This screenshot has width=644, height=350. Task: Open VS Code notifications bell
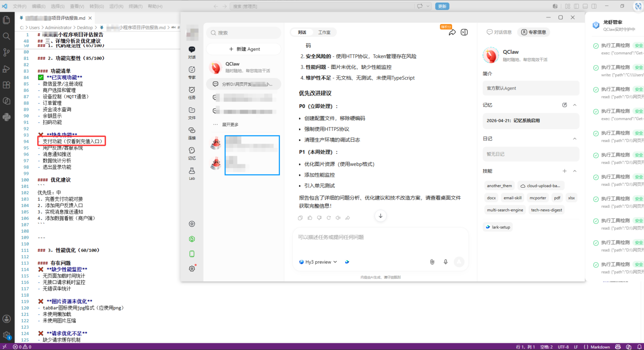(639, 347)
